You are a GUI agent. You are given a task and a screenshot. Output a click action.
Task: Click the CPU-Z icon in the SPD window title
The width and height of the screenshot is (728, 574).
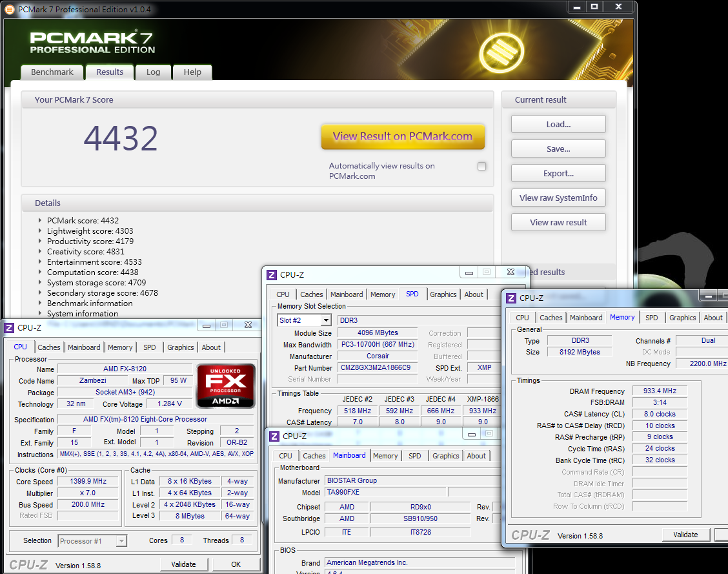tap(272, 274)
